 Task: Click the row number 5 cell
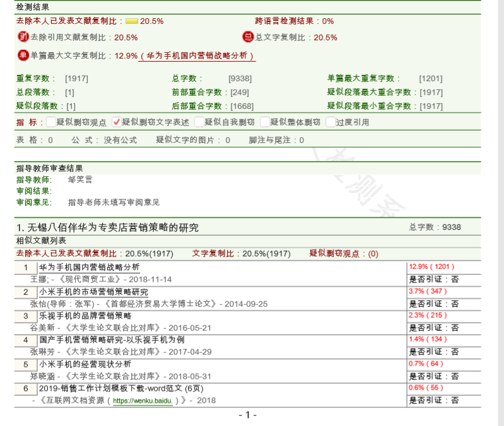tap(26, 365)
